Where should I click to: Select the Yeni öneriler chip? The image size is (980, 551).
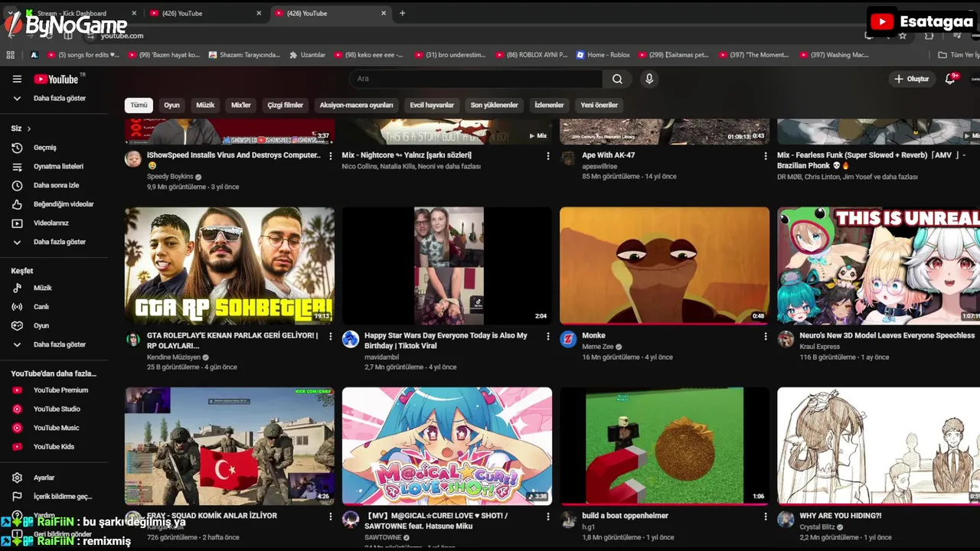point(599,105)
